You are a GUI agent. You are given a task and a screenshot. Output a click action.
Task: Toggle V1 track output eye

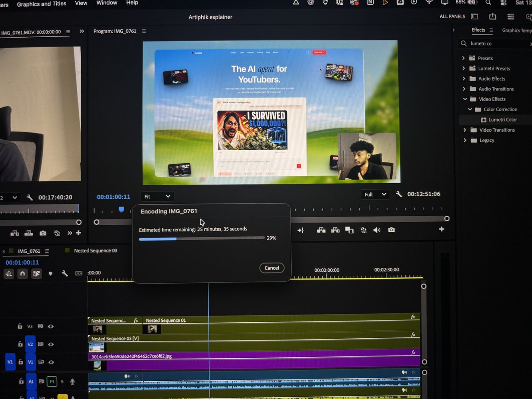(51, 362)
